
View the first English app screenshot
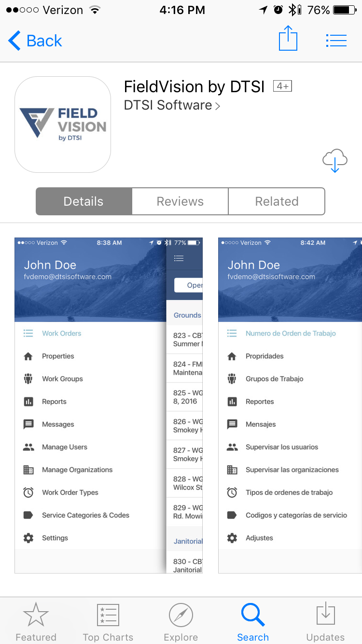(x=109, y=406)
